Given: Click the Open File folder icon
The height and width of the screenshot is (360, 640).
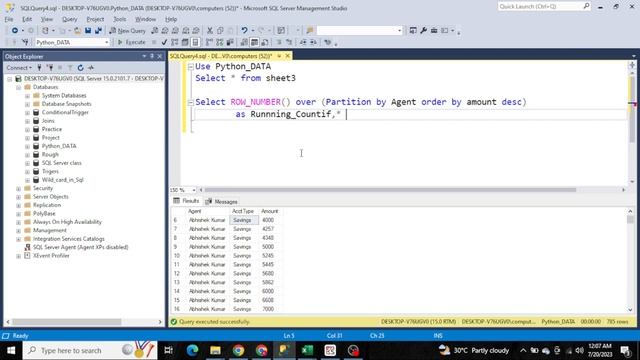Looking at the screenshot, I should click(77, 31).
